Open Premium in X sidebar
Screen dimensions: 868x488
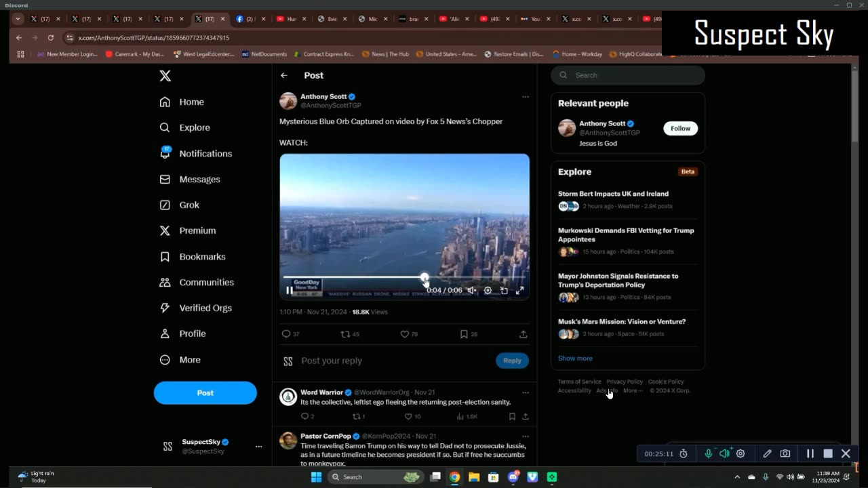(x=188, y=230)
